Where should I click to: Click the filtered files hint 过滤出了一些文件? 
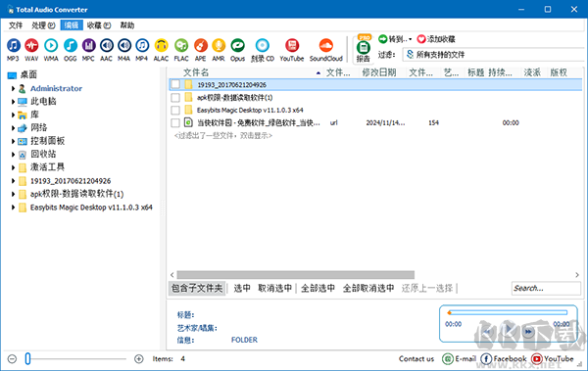pos(223,136)
